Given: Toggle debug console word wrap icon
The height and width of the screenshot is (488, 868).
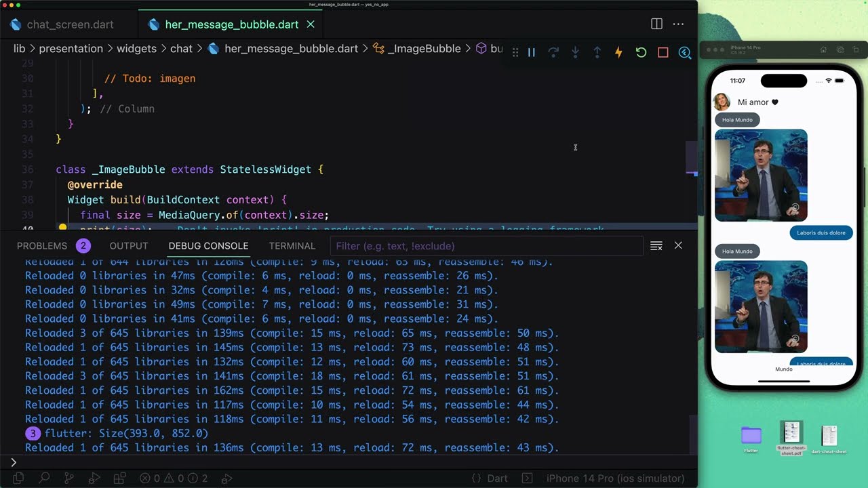Looking at the screenshot, I should 656,246.
